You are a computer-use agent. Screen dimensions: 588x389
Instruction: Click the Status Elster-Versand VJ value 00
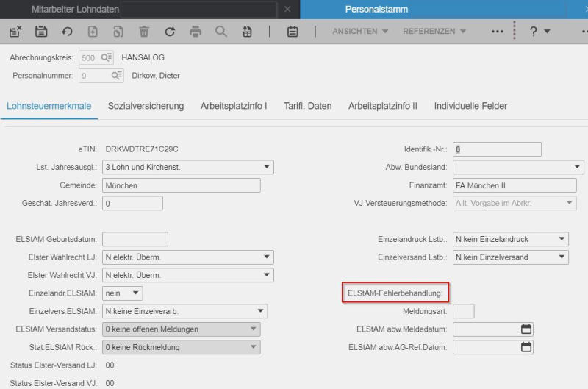(x=110, y=383)
